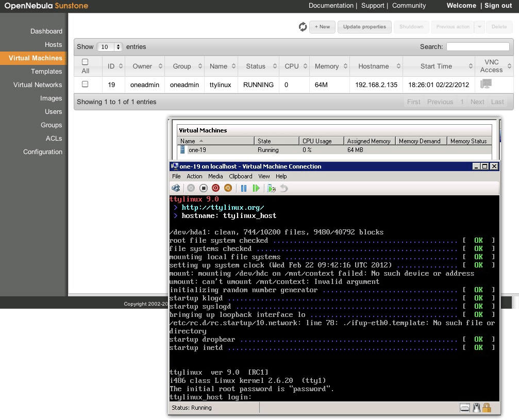Sort table by Hostname column arrows
Image resolution: width=519 pixels, height=420 pixels.
coord(398,66)
